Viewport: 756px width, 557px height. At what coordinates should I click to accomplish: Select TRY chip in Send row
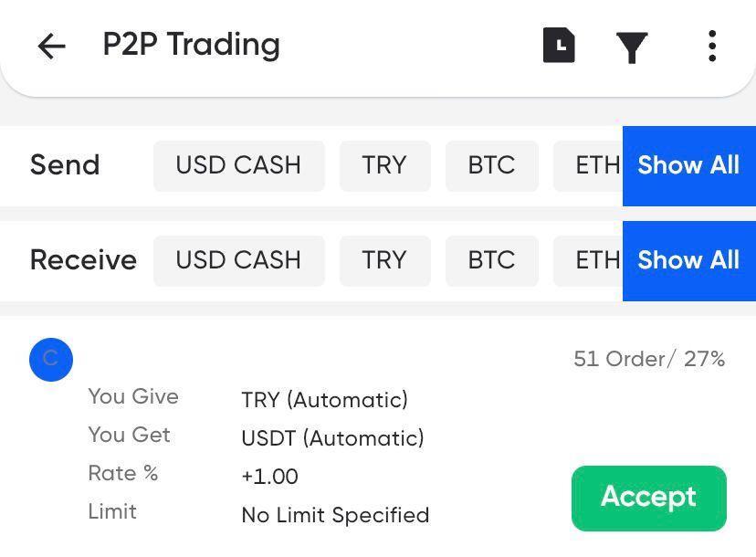384,165
